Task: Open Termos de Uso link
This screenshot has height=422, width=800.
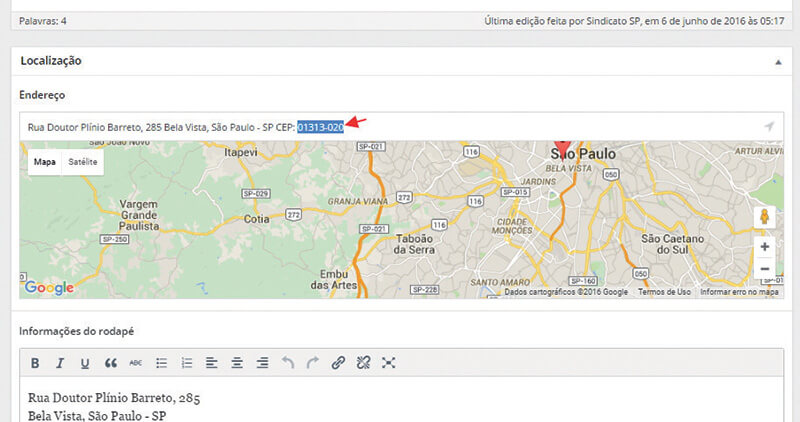Action: point(665,292)
